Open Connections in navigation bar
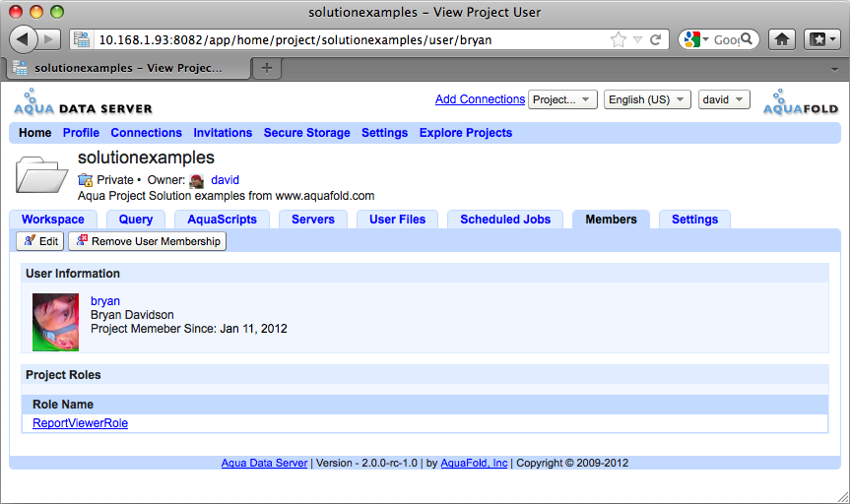This screenshot has height=504, width=850. coord(147,133)
